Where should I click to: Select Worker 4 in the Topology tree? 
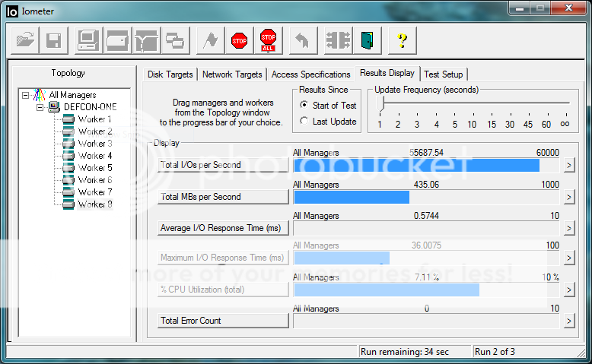click(x=95, y=156)
